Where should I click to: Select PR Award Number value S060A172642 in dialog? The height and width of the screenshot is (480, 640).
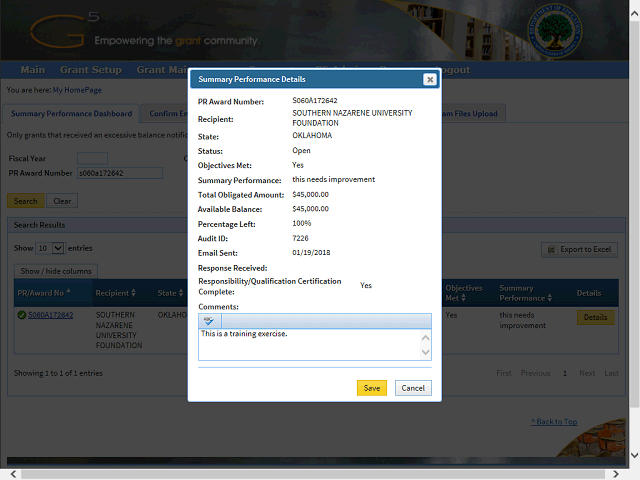tap(315, 101)
